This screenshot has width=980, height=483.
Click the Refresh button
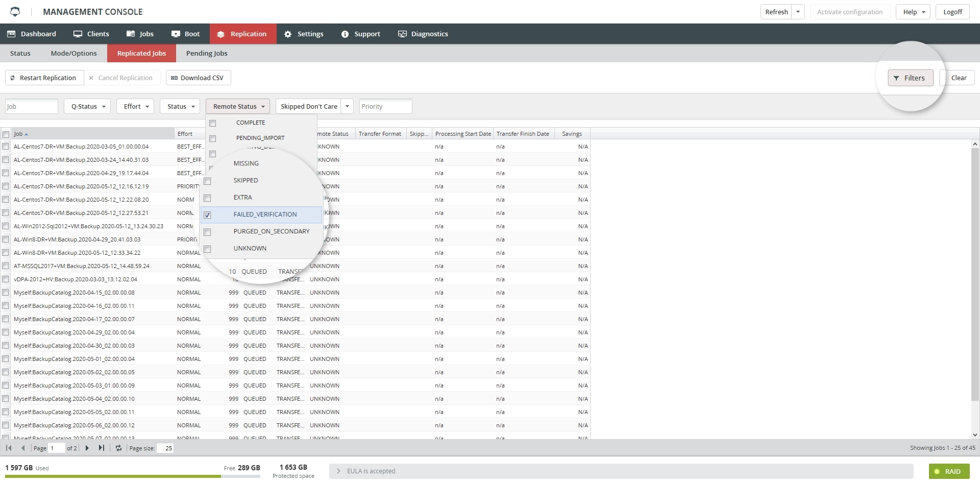click(x=776, y=12)
